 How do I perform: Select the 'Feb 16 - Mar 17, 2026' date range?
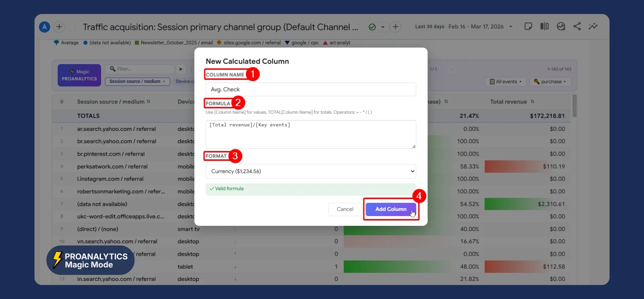(476, 27)
